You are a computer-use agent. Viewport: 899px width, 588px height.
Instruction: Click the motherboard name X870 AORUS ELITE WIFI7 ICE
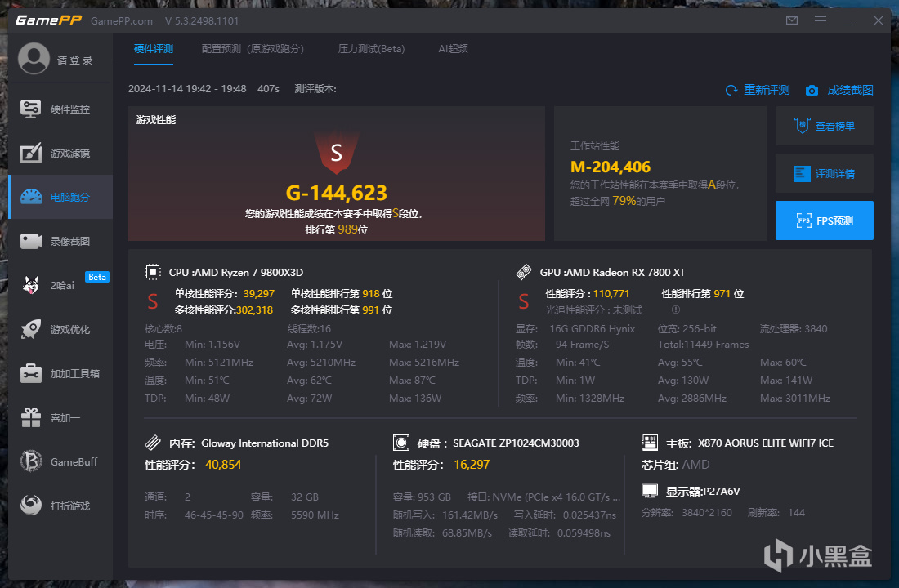click(766, 443)
